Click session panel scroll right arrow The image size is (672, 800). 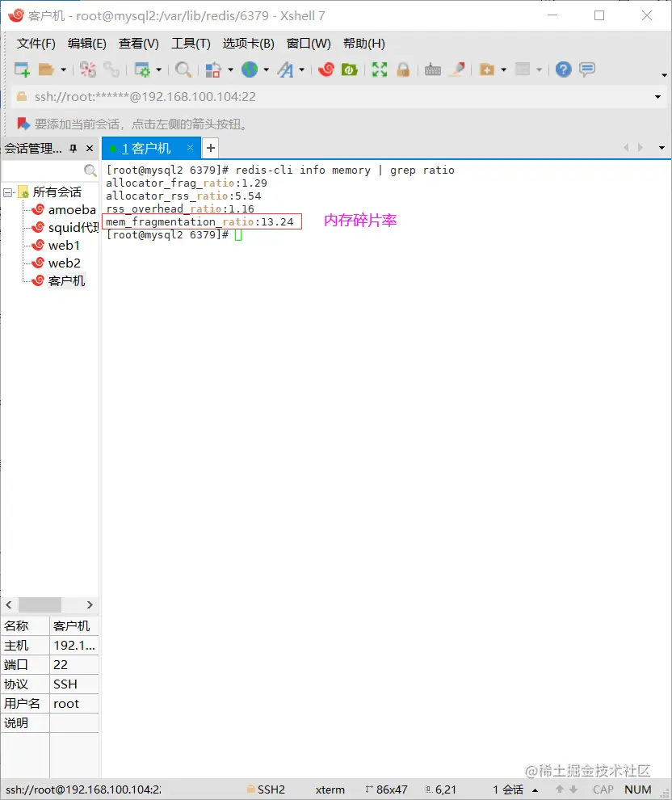[90, 605]
